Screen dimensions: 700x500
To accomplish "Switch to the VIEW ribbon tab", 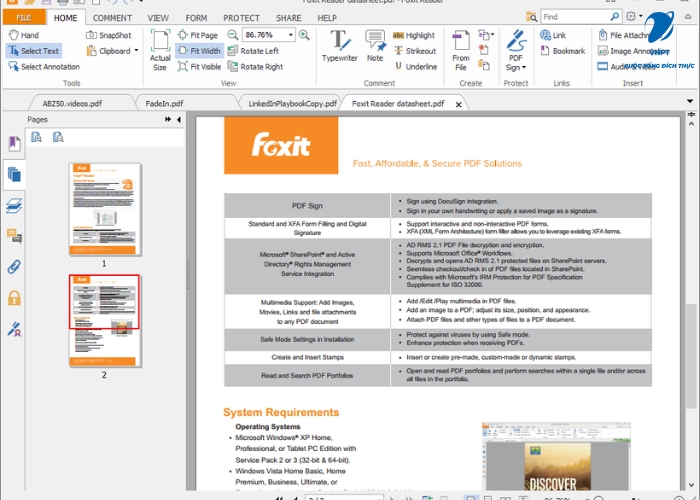I will pos(158,18).
